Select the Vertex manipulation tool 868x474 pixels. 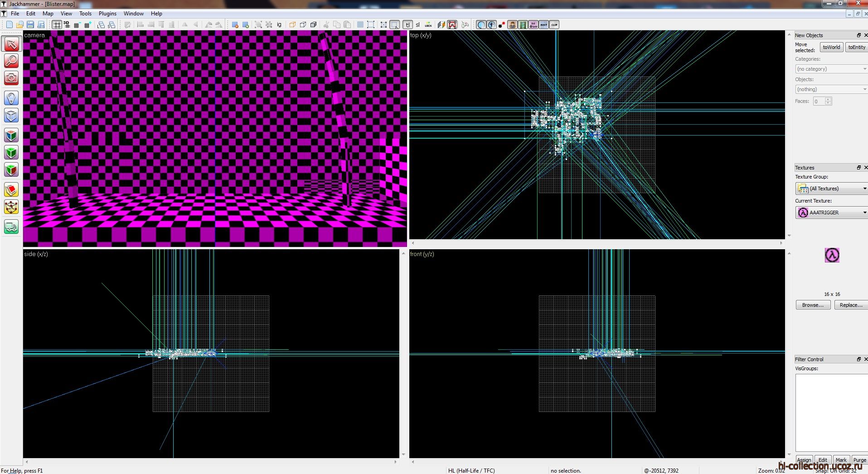point(11,207)
